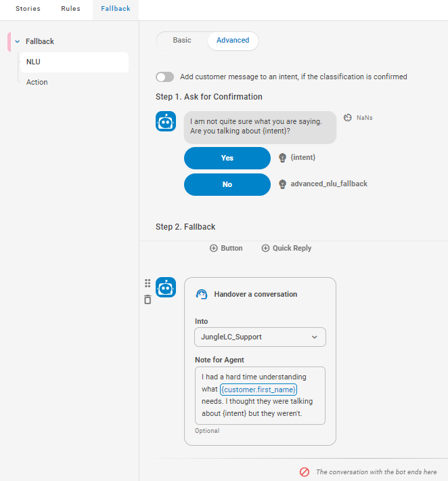The width and height of the screenshot is (448, 481).
Task: Click the headset icon in Handover card
Action: (x=202, y=294)
